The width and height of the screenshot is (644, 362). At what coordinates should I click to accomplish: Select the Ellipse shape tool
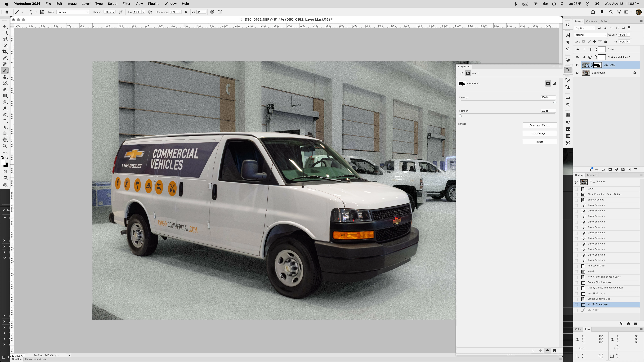[5, 133]
